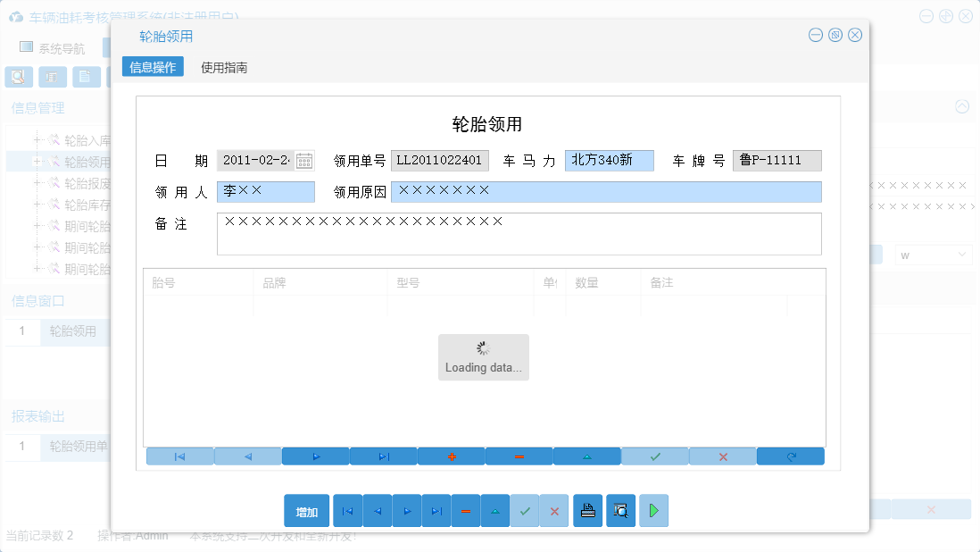
Task: Open the calendar date picker icon
Action: (x=303, y=161)
